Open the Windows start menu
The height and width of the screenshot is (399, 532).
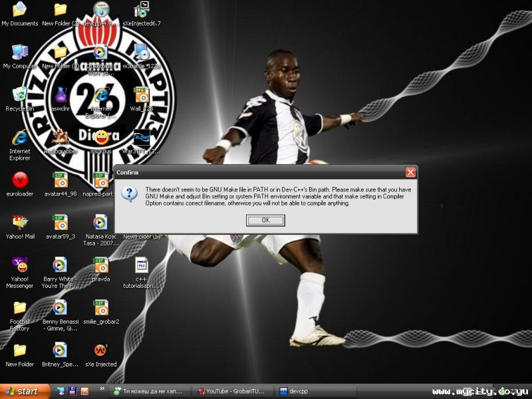click(25, 391)
